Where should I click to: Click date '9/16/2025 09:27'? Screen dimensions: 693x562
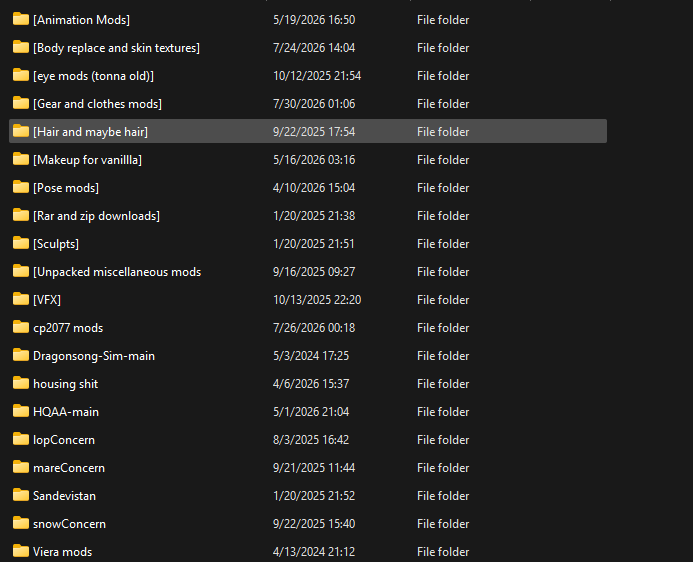tap(314, 272)
